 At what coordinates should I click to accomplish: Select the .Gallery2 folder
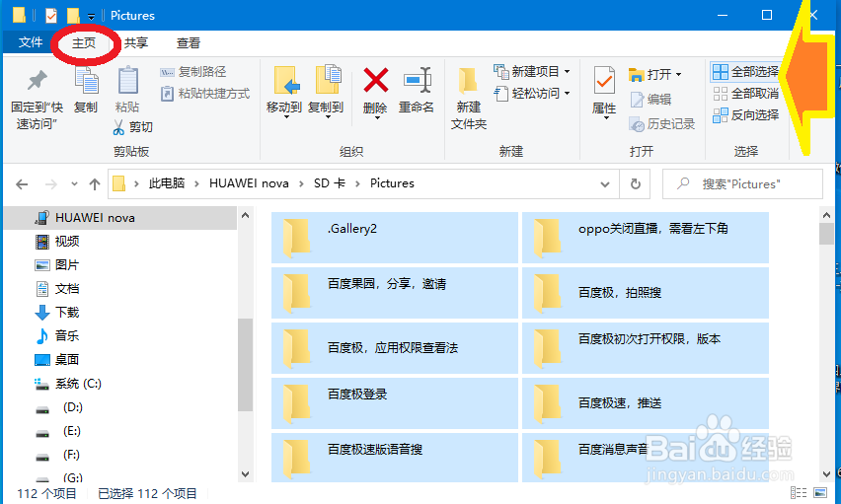coord(395,238)
